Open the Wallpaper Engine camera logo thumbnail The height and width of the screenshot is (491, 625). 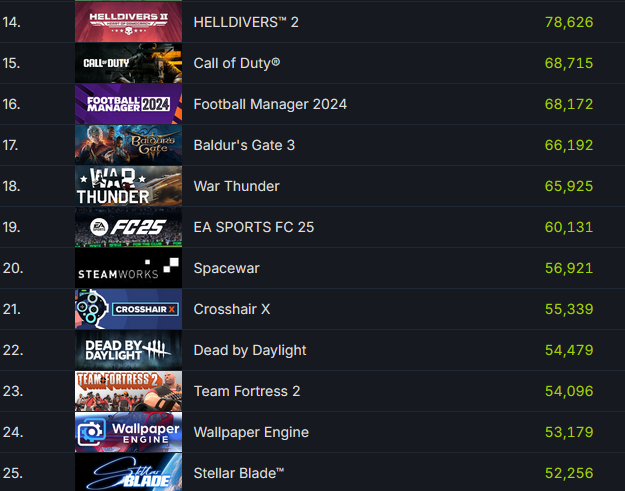point(128,432)
